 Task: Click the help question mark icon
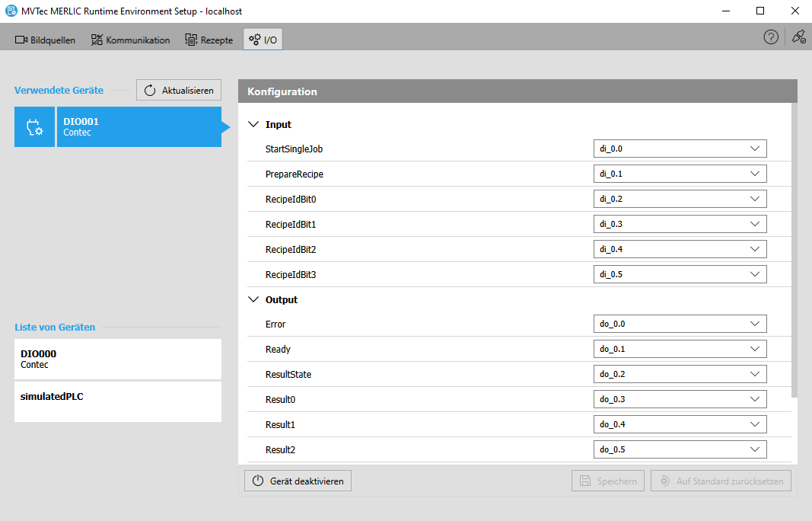[x=771, y=37]
